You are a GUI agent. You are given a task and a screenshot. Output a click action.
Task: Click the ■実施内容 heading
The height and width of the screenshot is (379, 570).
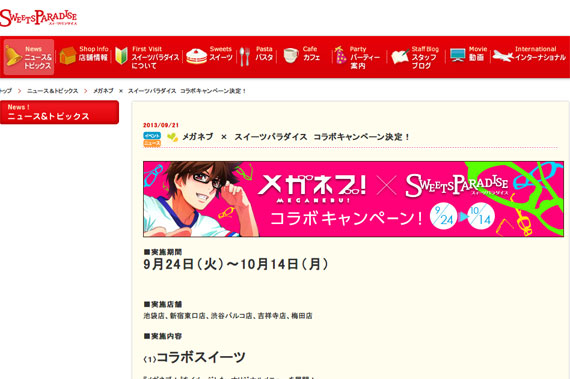163,336
